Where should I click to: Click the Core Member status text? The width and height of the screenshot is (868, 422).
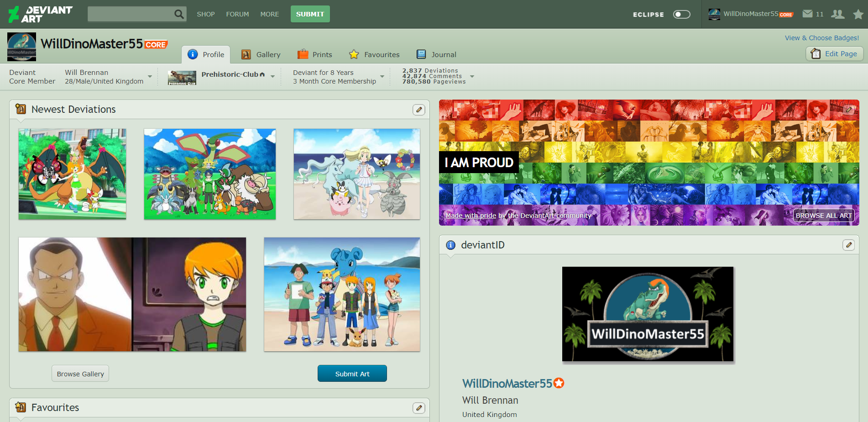click(32, 81)
